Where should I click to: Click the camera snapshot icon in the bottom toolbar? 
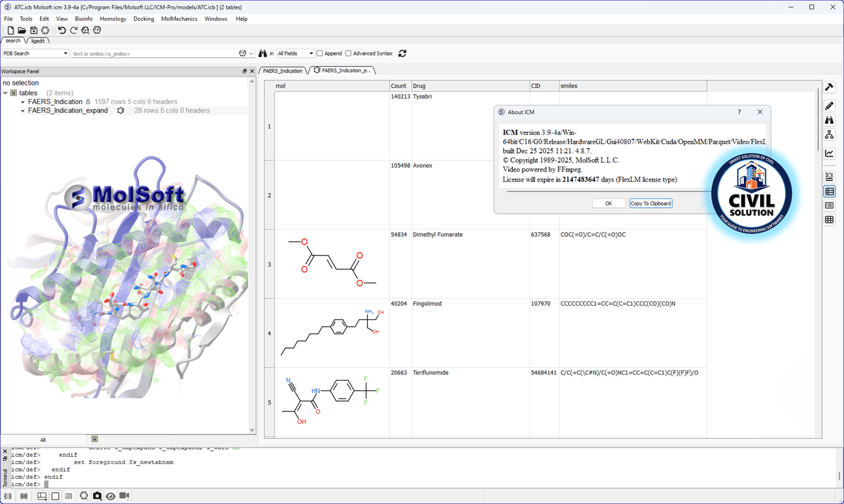[97, 496]
